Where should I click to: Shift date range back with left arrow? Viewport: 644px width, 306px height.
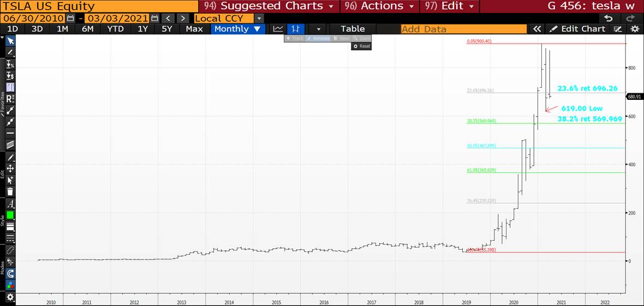pyautogui.click(x=168, y=19)
